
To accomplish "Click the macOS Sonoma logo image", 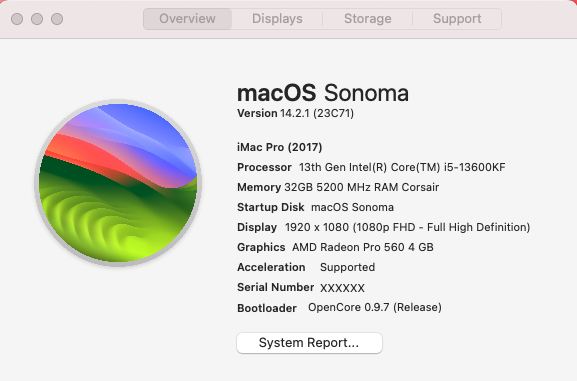I will [118, 183].
